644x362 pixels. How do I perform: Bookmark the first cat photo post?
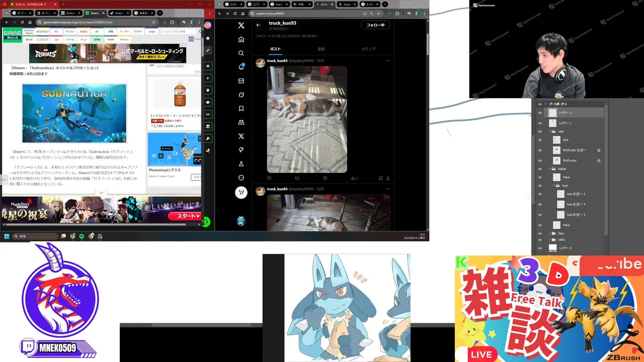point(380,178)
